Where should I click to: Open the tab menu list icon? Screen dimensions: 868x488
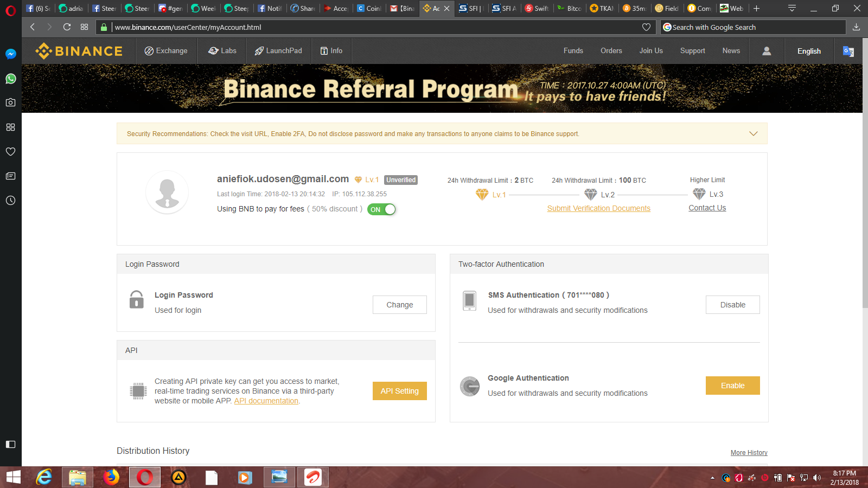coord(792,8)
